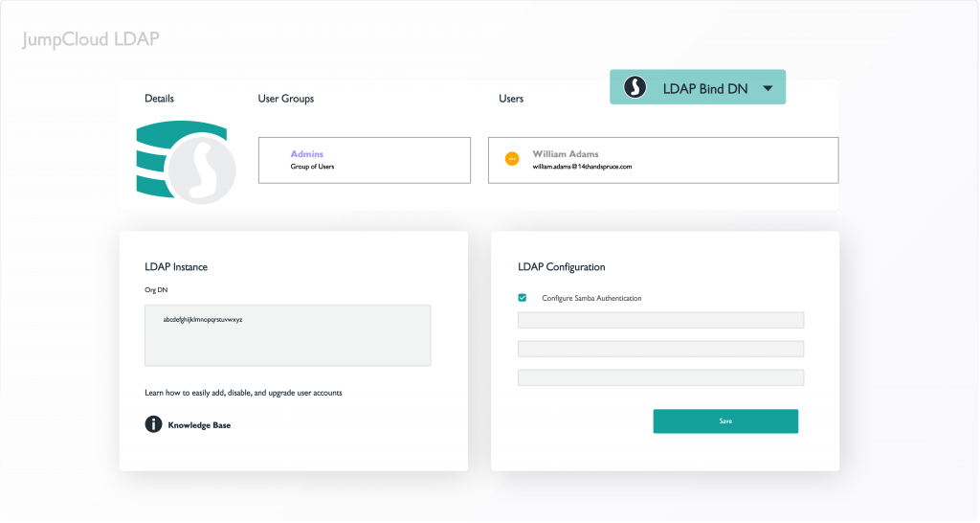Click the second Samba configuration field

(x=660, y=349)
